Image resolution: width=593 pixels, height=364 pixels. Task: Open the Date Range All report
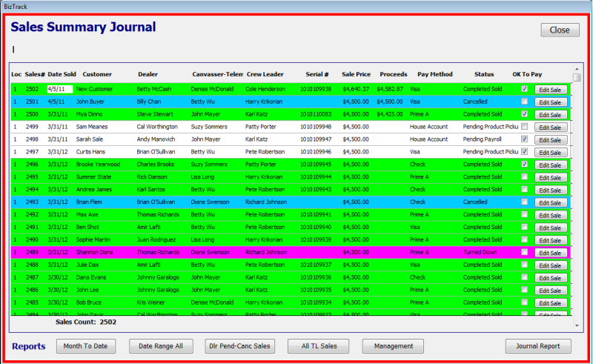pyautogui.click(x=161, y=346)
